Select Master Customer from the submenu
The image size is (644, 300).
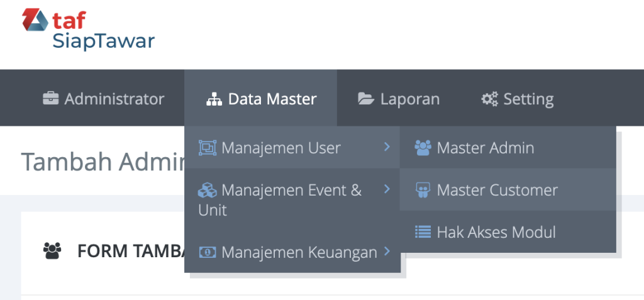497,190
